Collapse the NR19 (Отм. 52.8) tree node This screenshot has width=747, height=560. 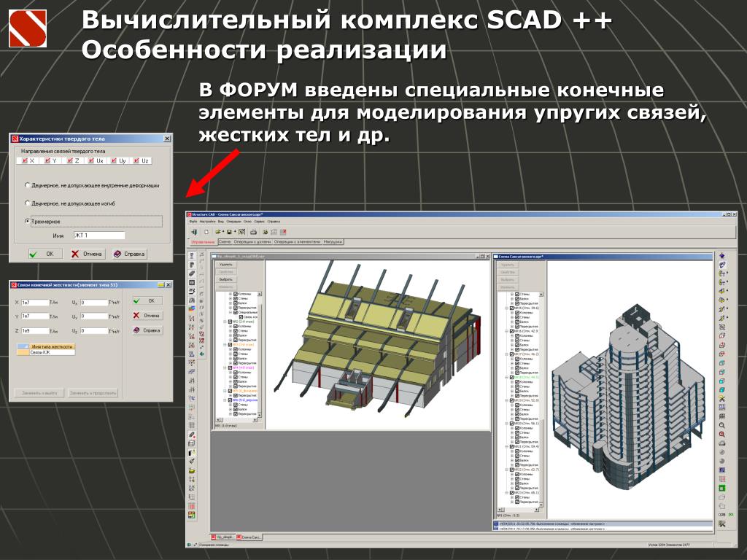pyautogui.click(x=508, y=400)
